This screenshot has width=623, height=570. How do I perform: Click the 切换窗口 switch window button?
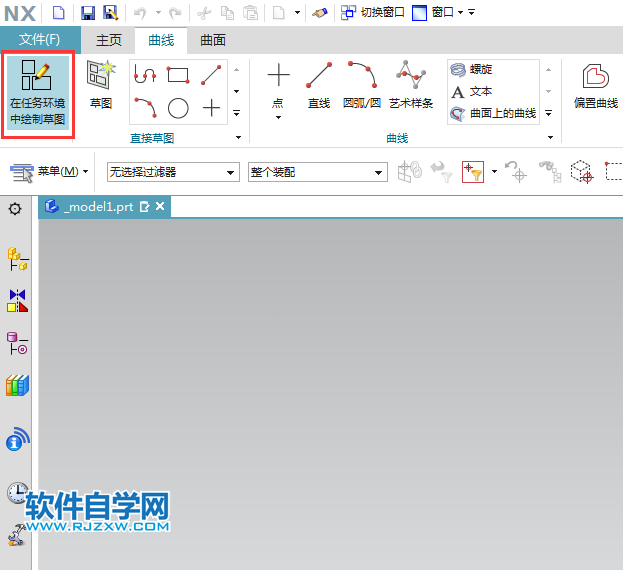point(373,13)
